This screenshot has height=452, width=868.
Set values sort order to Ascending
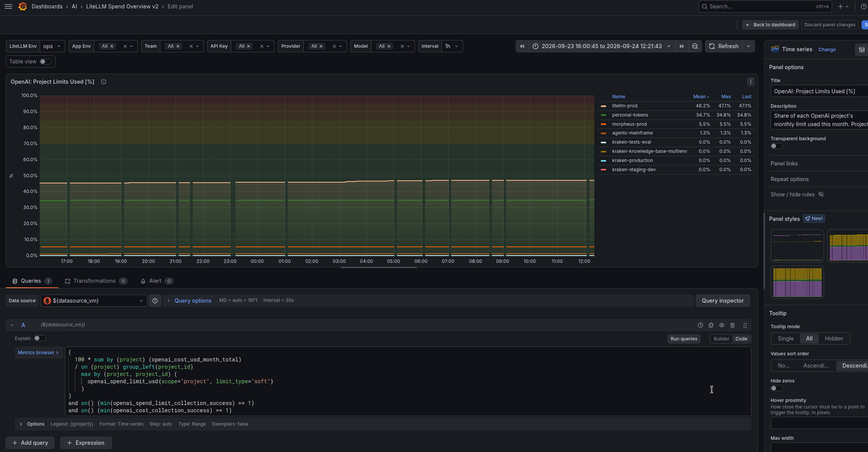click(816, 366)
